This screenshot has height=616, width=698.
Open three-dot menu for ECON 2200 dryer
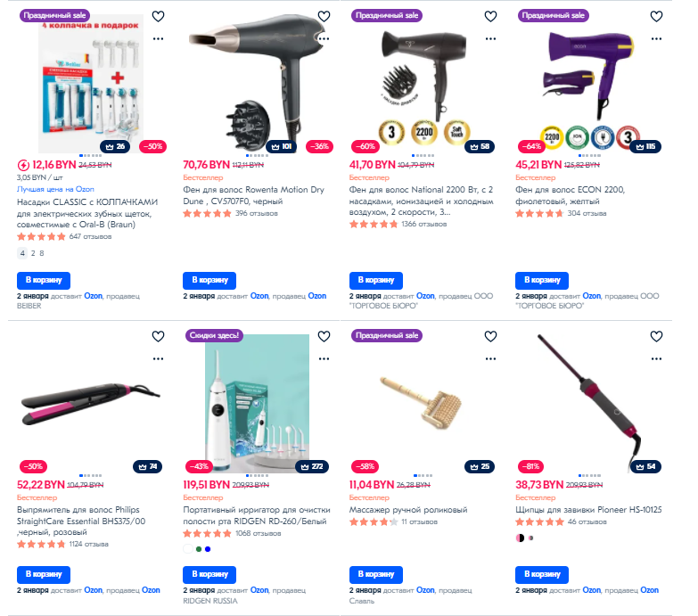[657, 38]
